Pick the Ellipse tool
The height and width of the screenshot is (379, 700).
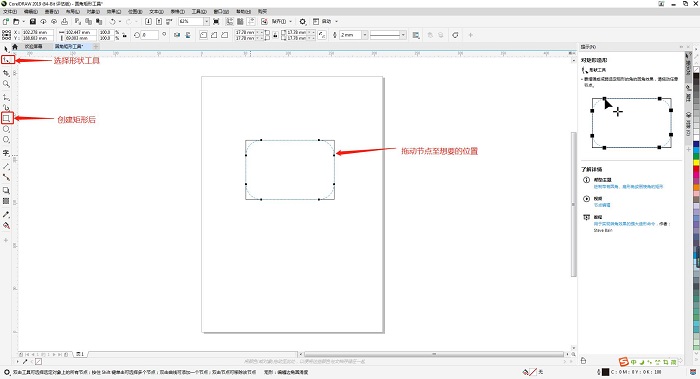tap(6, 129)
